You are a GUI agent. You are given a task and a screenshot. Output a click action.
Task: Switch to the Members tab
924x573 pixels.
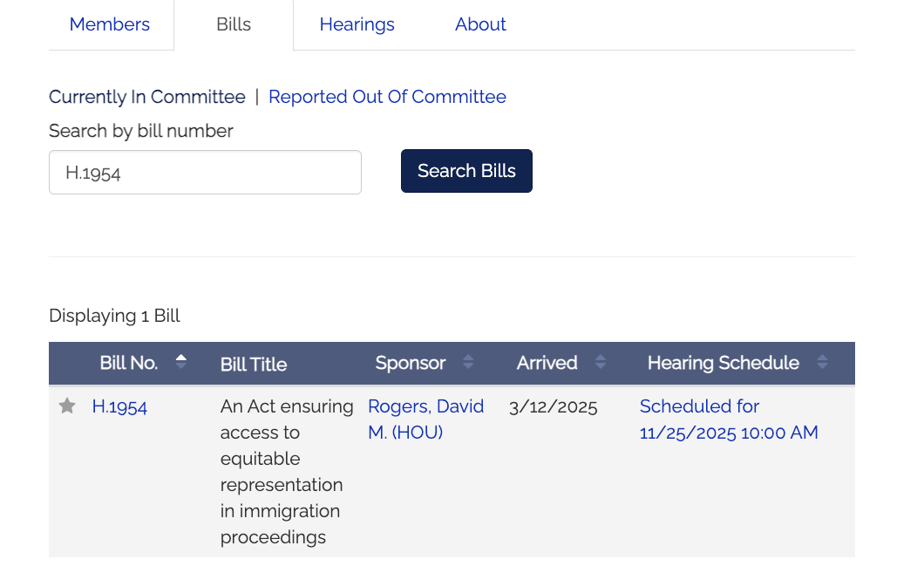coord(109,24)
